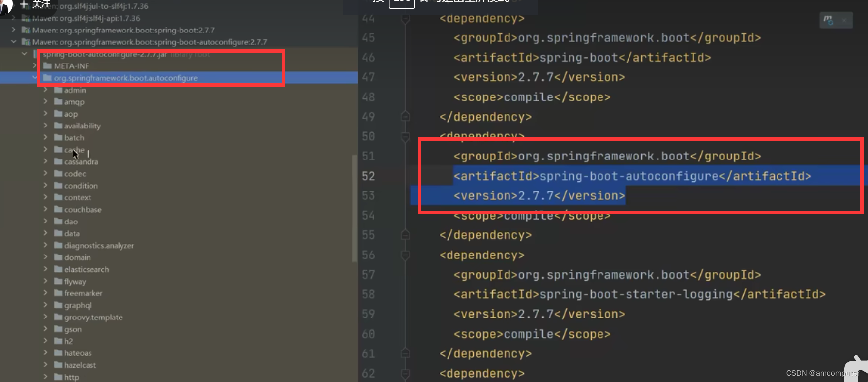The image size is (868, 382).
Task: Toggle the fold marker on line 50
Action: point(405,136)
